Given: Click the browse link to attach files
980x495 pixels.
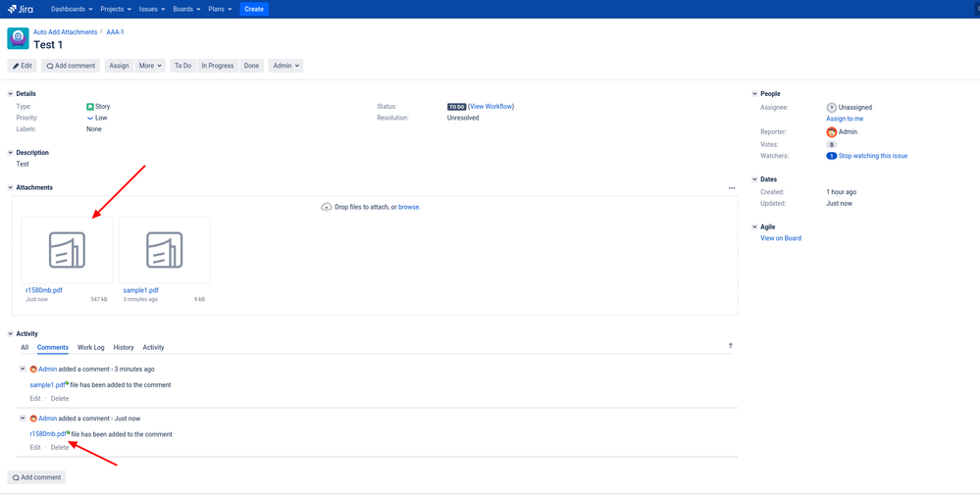Looking at the screenshot, I should point(409,207).
